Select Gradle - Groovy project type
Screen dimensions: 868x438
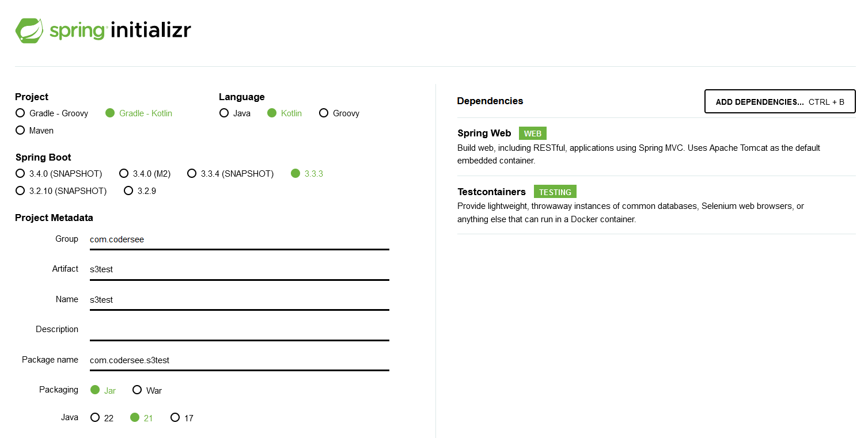(x=20, y=113)
